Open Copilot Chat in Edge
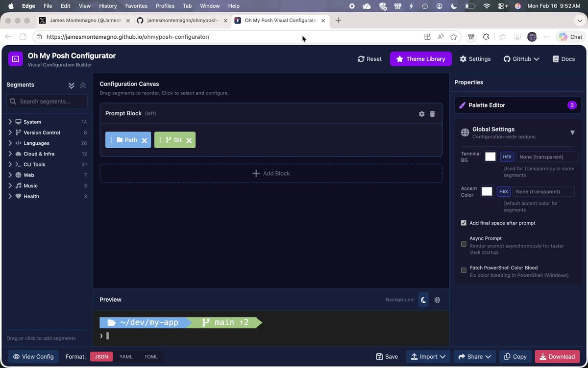Viewport: 588px width, 368px height. pos(570,37)
